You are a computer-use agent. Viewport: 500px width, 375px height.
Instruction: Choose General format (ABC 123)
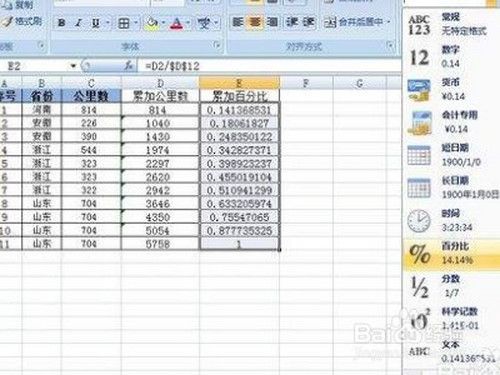pos(452,25)
